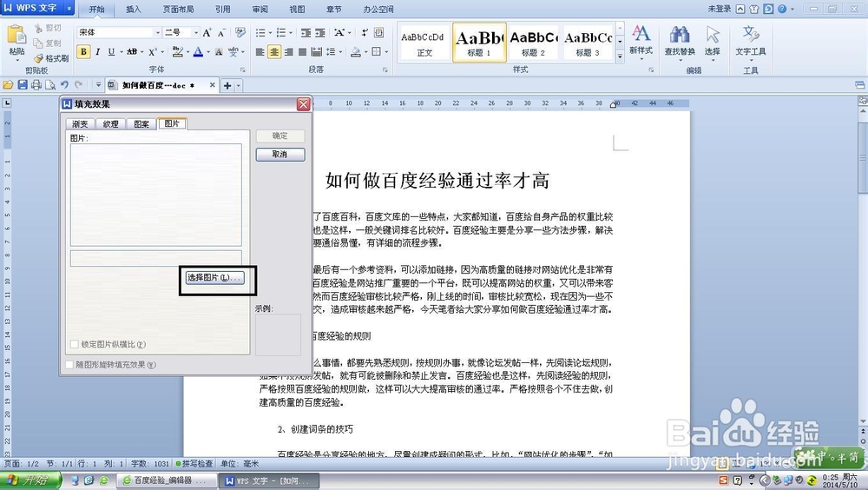The height and width of the screenshot is (490, 868).
Task: Click the superscript X² button
Action: [x=153, y=51]
